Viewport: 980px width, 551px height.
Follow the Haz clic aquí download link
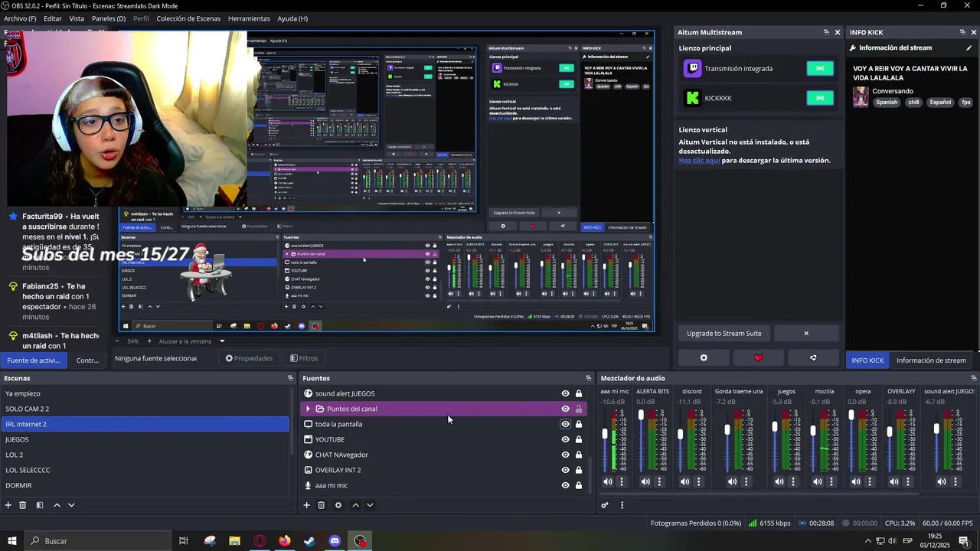(x=699, y=161)
